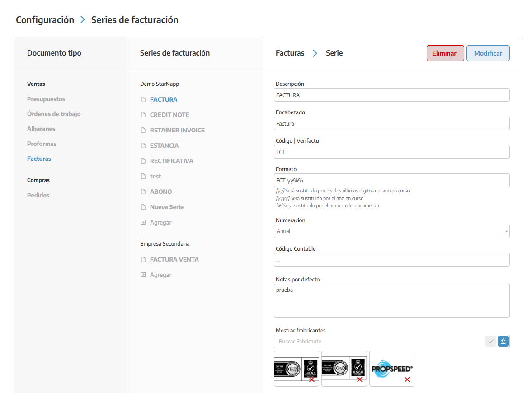Screen dimensions: 532x393
Task: Click the Modificar button
Action: coord(488,53)
